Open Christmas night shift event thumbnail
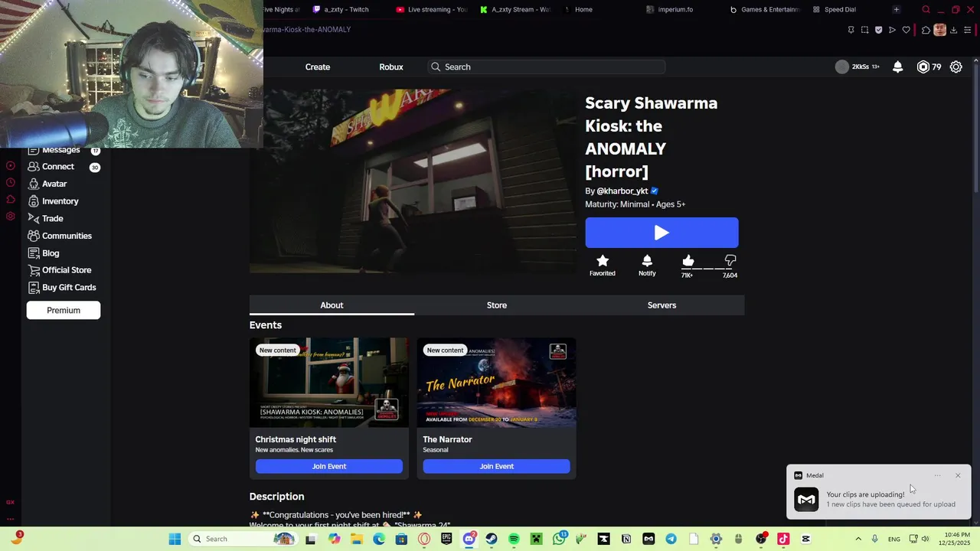The image size is (980, 551). (329, 382)
